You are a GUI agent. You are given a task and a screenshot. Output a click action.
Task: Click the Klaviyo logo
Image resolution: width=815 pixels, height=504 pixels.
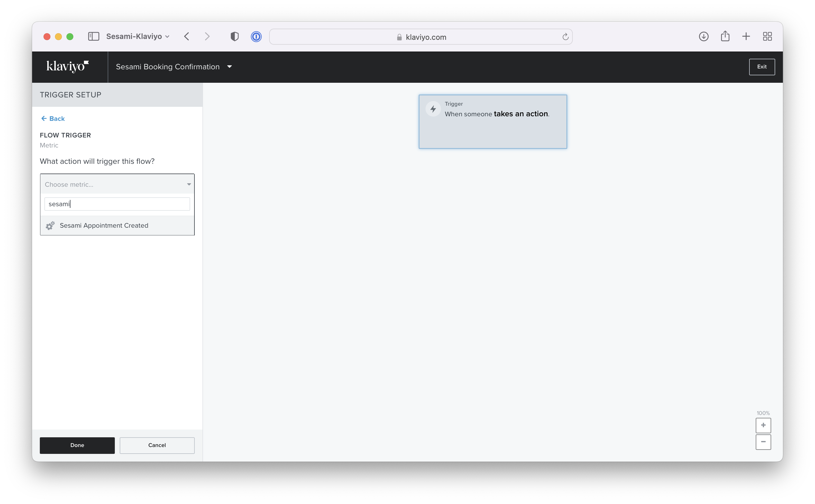pos(68,66)
